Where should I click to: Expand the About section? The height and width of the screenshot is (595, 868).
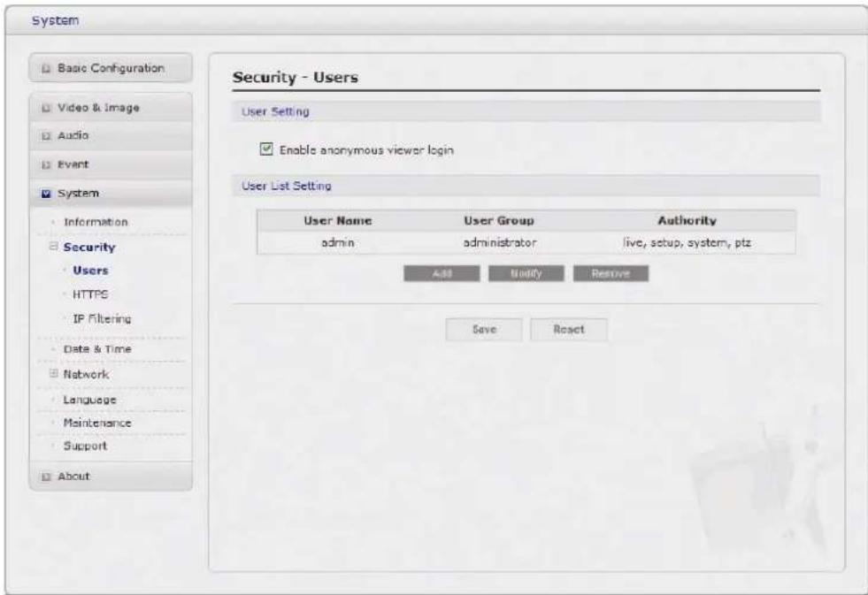[111, 477]
